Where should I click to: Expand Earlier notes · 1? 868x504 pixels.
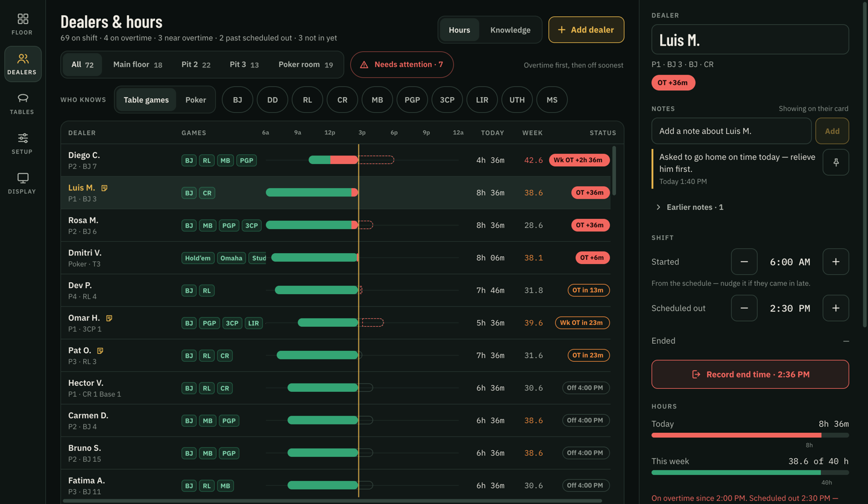[x=690, y=207]
